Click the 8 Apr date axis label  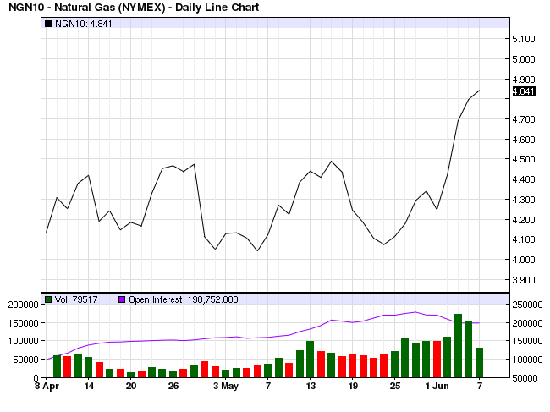(x=47, y=386)
